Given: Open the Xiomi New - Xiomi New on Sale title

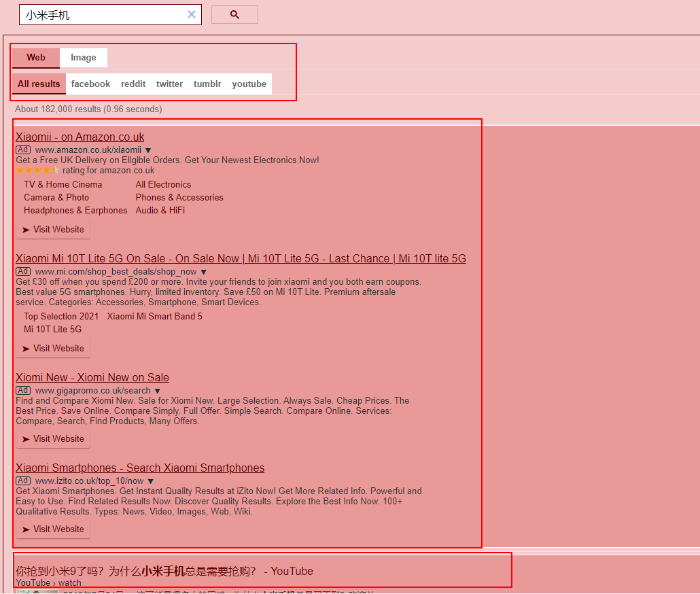Looking at the screenshot, I should click(x=92, y=377).
